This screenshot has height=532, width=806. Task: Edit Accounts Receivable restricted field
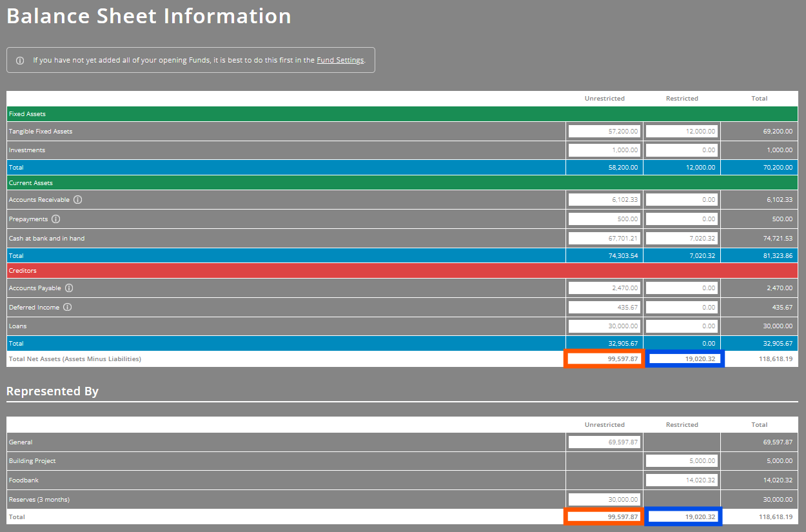(682, 200)
